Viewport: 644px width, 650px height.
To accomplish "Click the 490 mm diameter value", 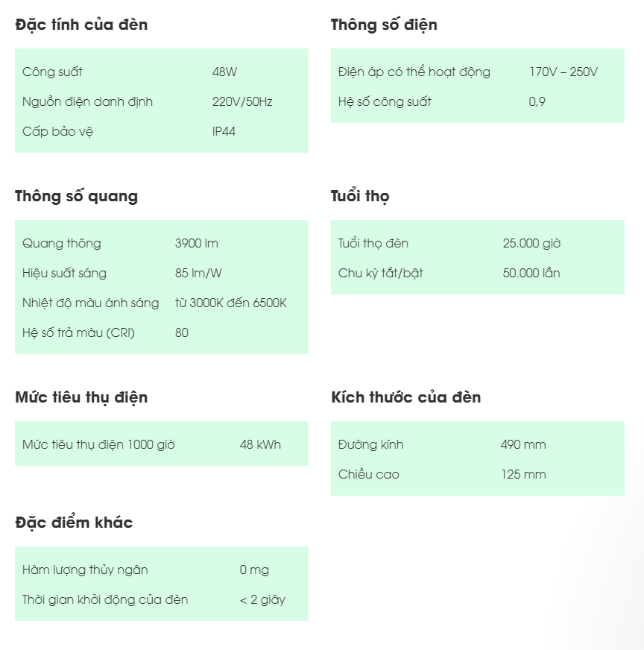I will click(523, 444).
